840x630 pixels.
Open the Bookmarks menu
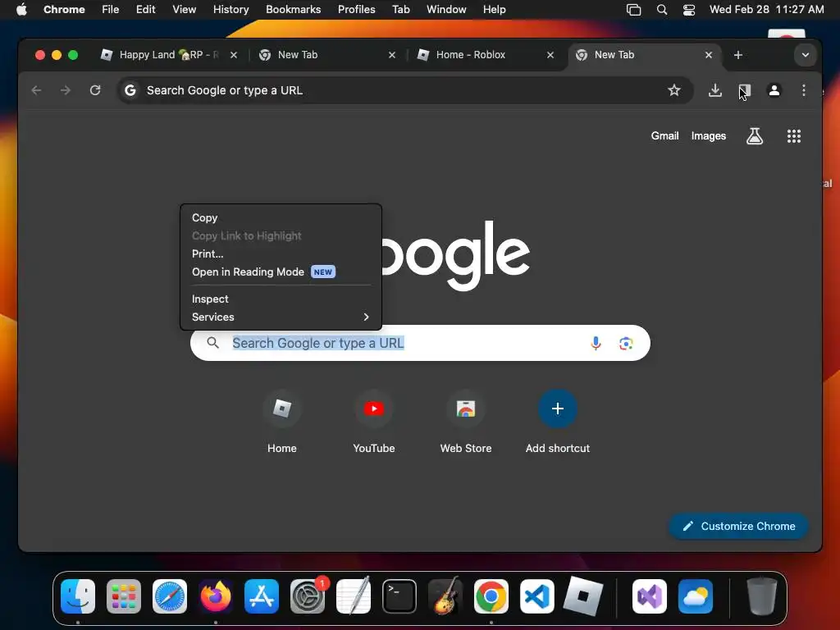coord(294,10)
